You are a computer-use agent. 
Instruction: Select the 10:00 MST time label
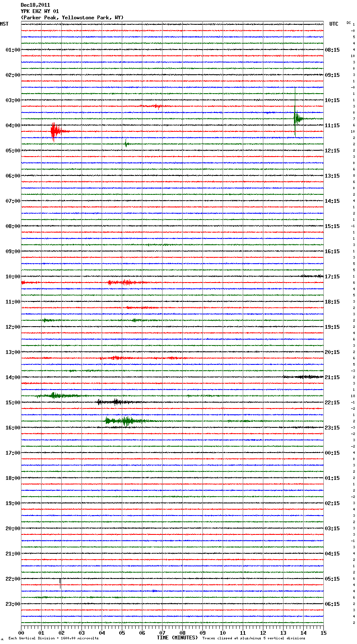[x=13, y=277]
